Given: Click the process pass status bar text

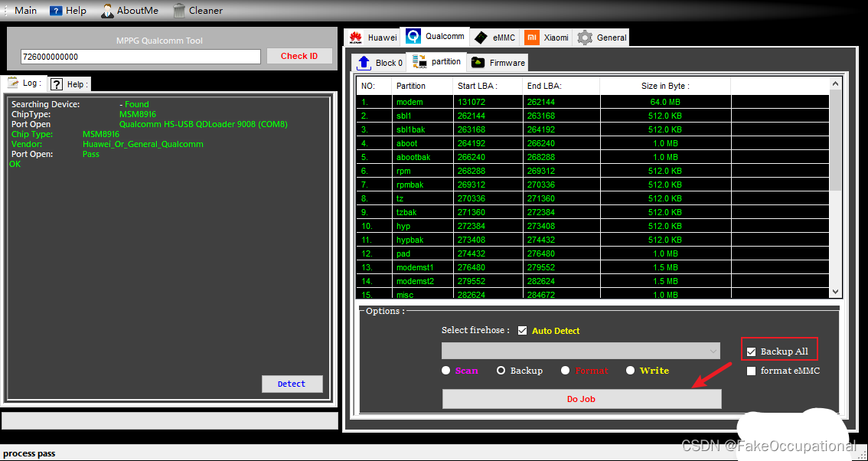Looking at the screenshot, I should (29, 453).
